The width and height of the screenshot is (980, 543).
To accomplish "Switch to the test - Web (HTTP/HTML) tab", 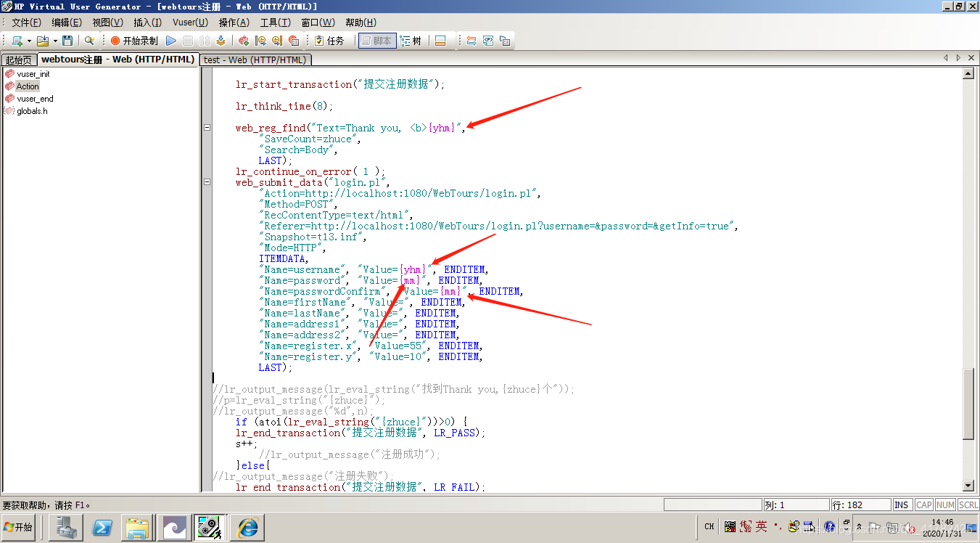I will pyautogui.click(x=255, y=60).
